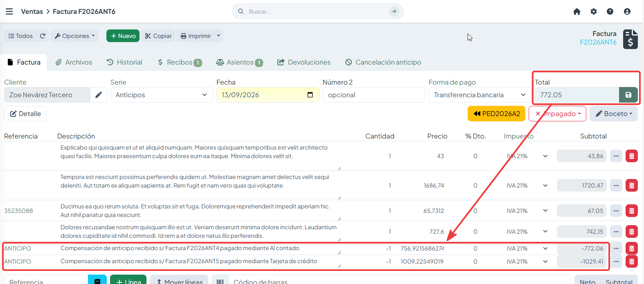Viewport: 644px width, 284px height.
Task: Change tax for the 1686,74 price line
Action: coord(527,186)
